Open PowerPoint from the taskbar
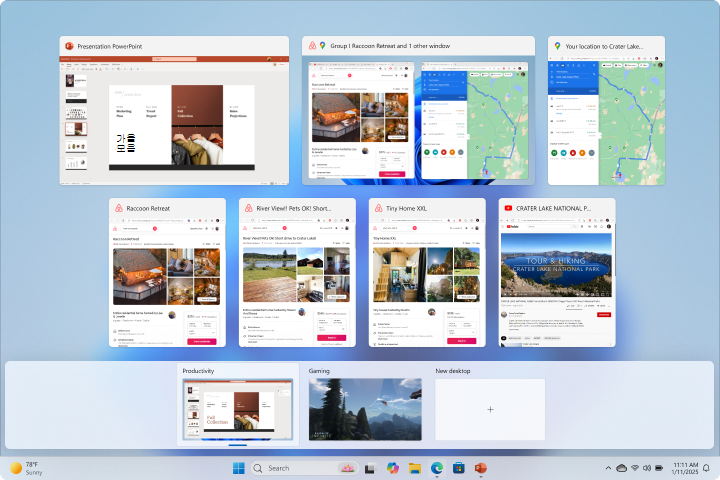 click(x=480, y=468)
